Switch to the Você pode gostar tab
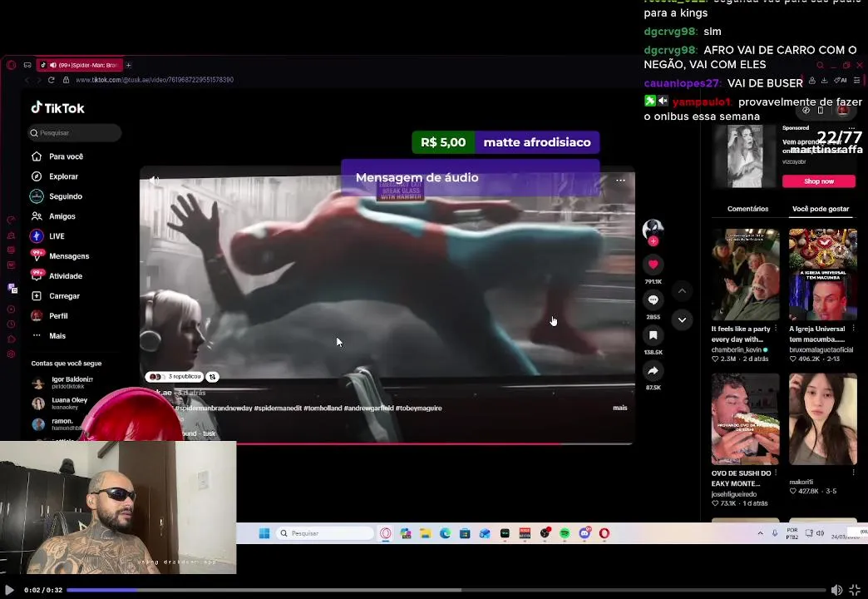Screen dimensions: 868x599 click(x=821, y=209)
